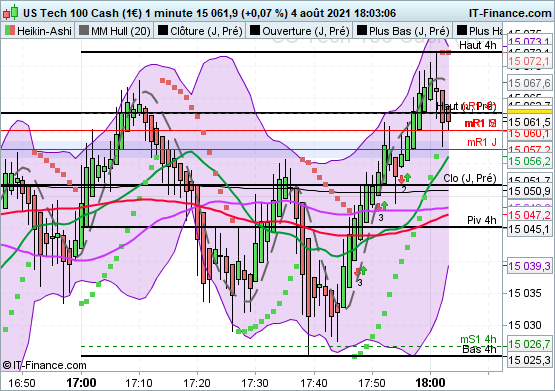Click the 15 030 price axis label
Image resolution: width=555 pixels, height=391 pixels.
(525, 325)
